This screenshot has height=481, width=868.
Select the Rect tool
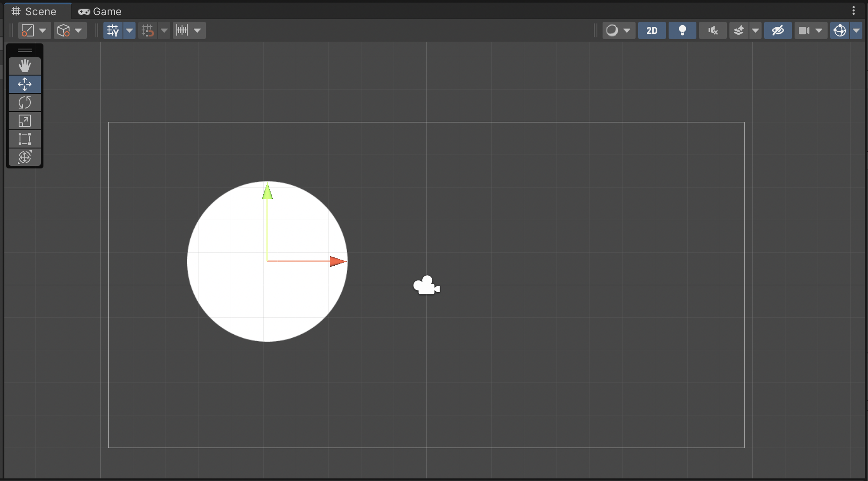(25, 139)
